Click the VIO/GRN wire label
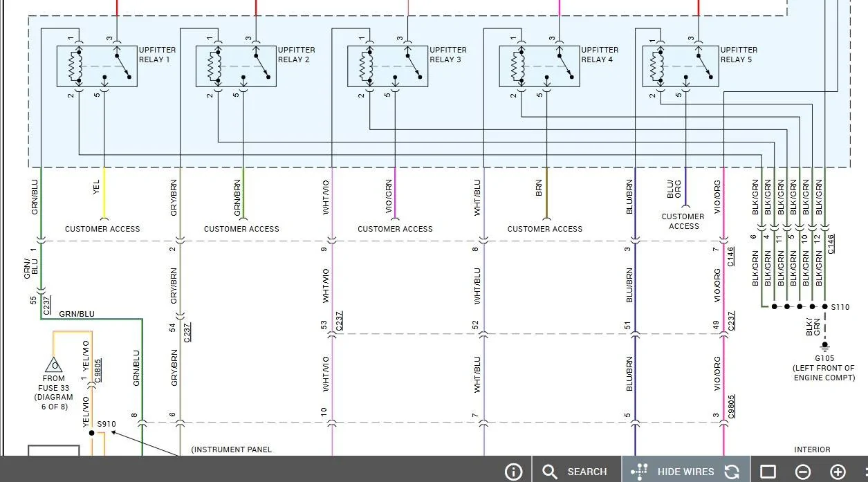 389,196
